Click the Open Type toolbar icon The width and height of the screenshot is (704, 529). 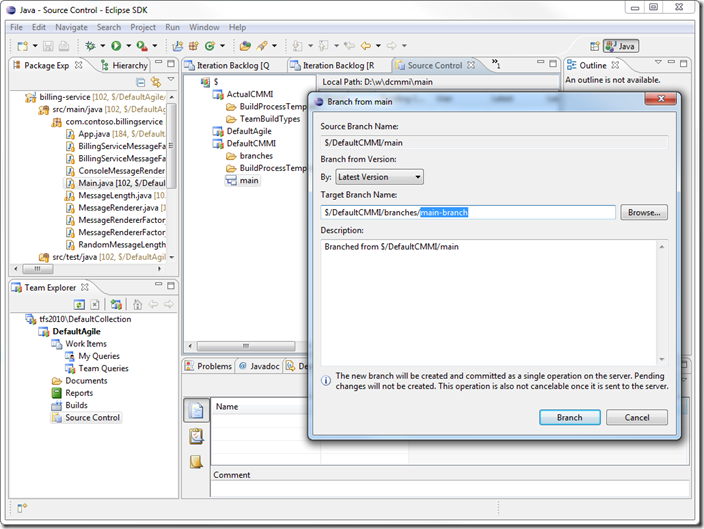(245, 46)
